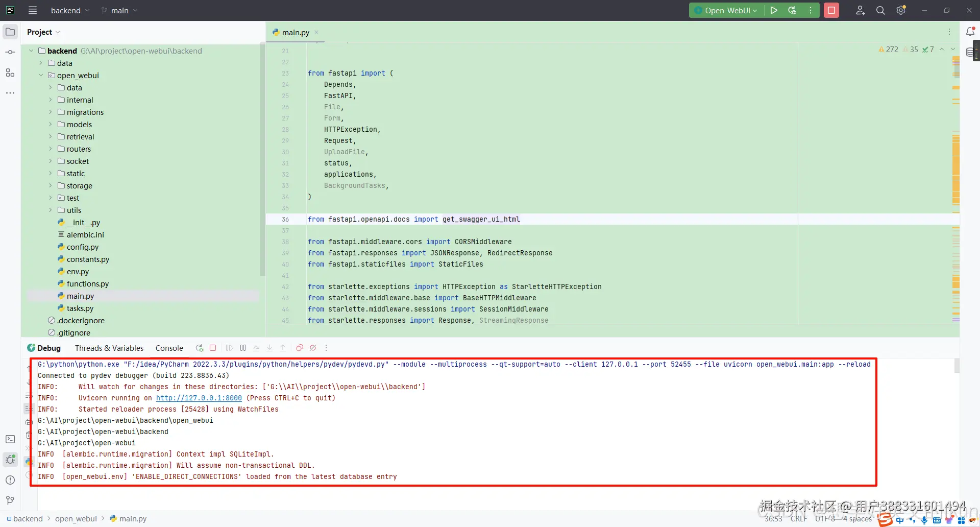Close the main.py editor tab
This screenshot has height=527, width=980.
click(x=316, y=32)
